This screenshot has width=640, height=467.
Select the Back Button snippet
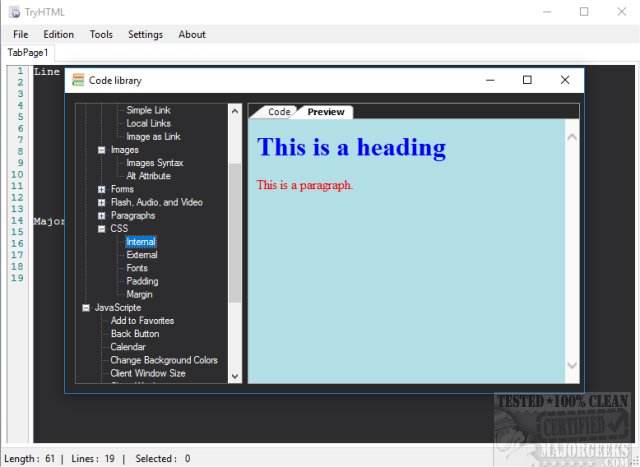[135, 334]
